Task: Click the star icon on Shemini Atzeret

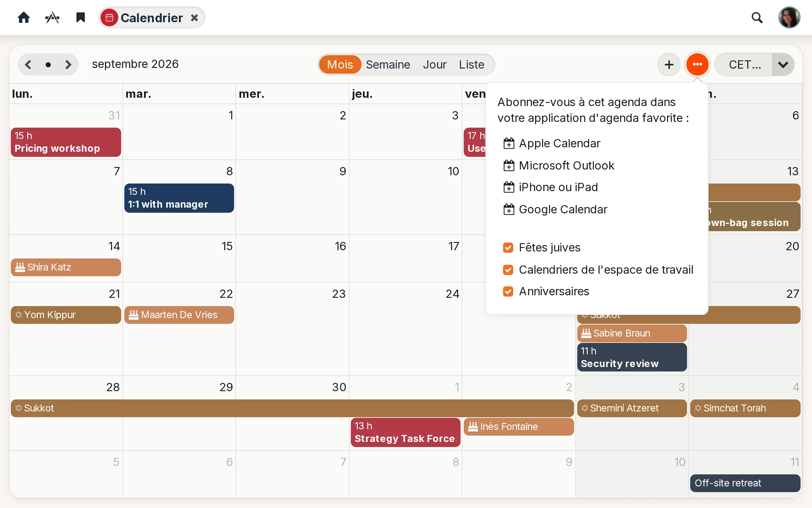Action: [585, 408]
